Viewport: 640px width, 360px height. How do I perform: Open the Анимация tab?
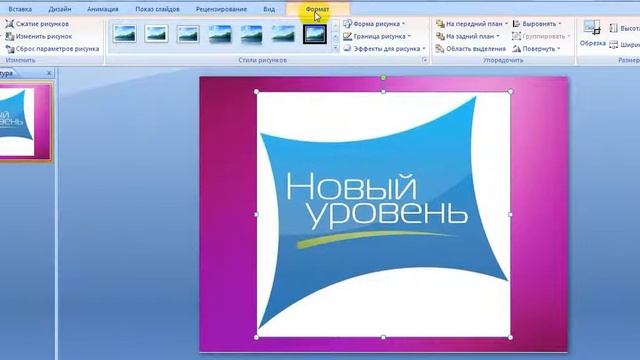tap(102, 9)
